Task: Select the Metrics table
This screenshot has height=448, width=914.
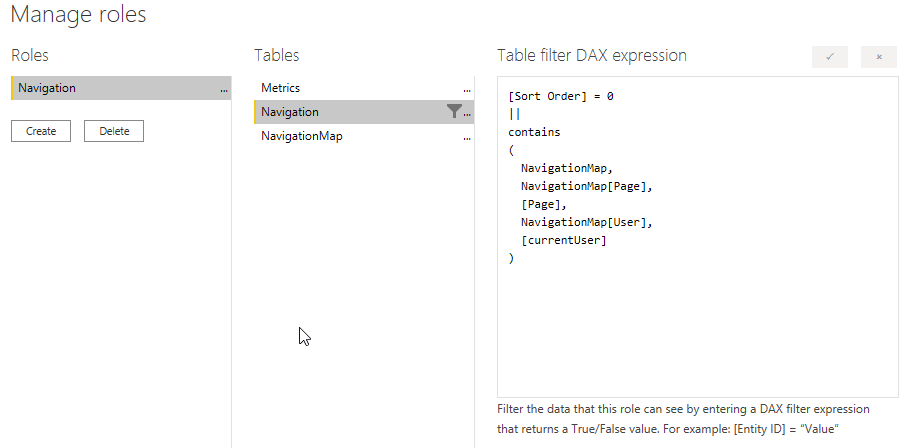Action: point(281,88)
